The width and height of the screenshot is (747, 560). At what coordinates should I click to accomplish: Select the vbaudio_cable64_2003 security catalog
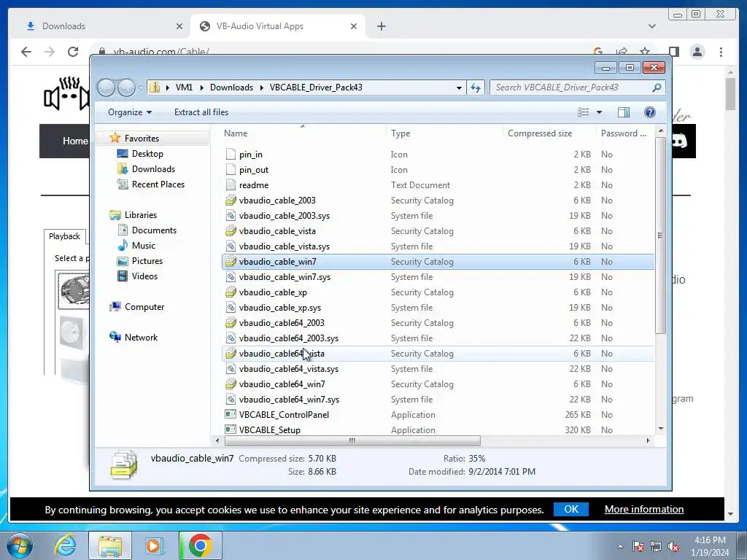click(438, 323)
